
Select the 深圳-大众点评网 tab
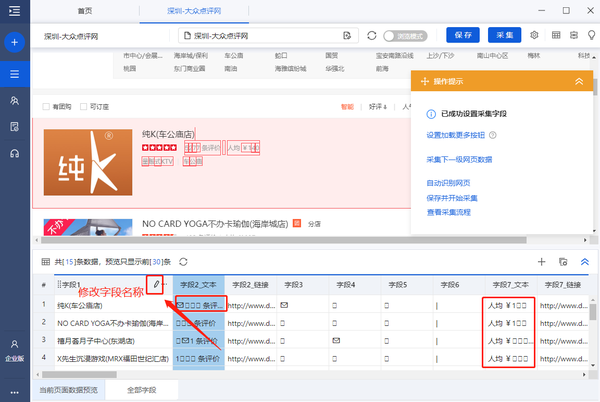point(194,11)
